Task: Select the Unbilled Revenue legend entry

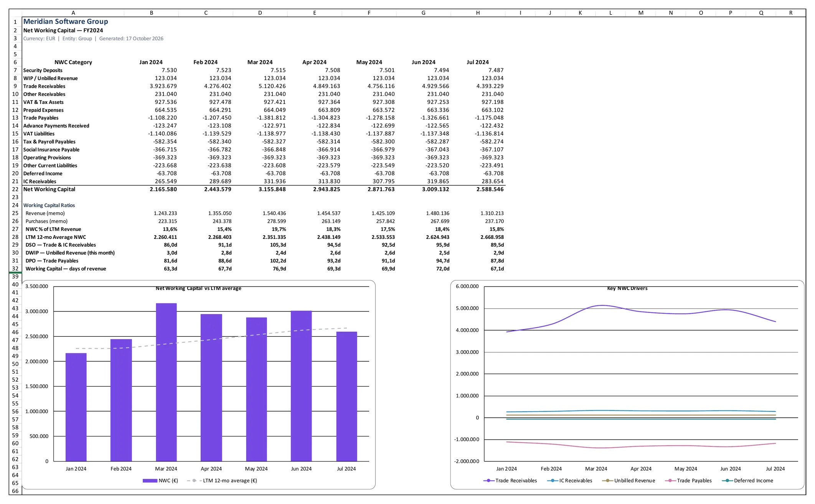Action: (629, 481)
